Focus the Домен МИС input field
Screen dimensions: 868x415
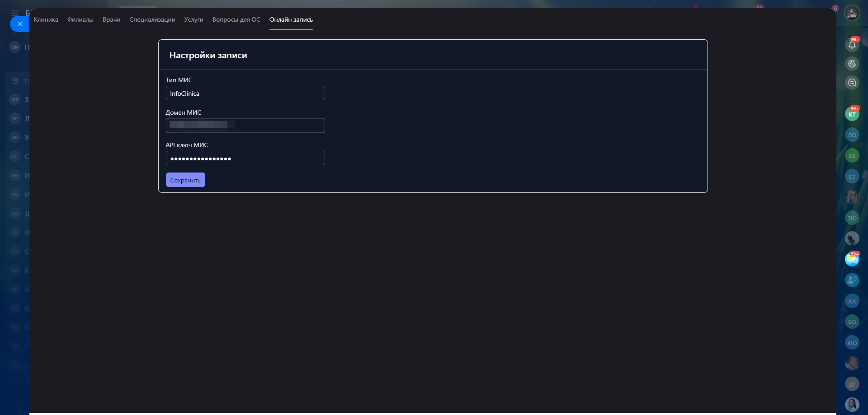(x=245, y=126)
